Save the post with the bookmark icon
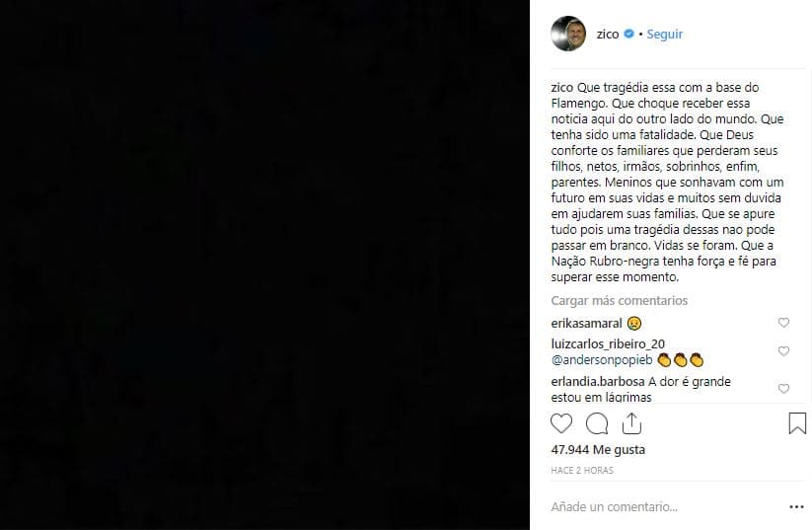The image size is (812, 530). (797, 423)
